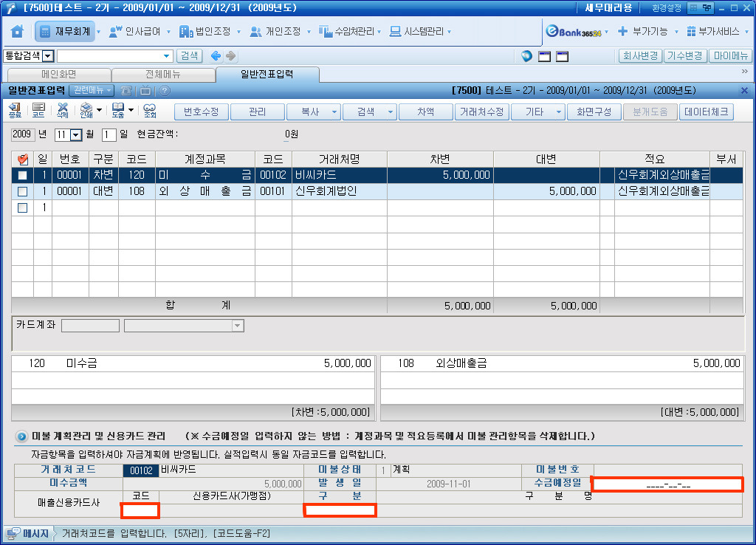Click the 마이메뉴 button
The width and height of the screenshot is (756, 545).
730,56
